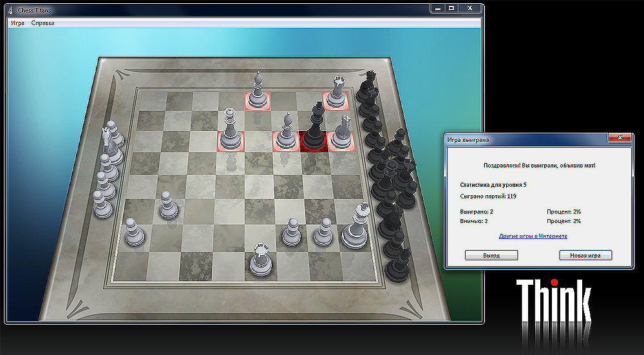Open the Игра menu

17,23
